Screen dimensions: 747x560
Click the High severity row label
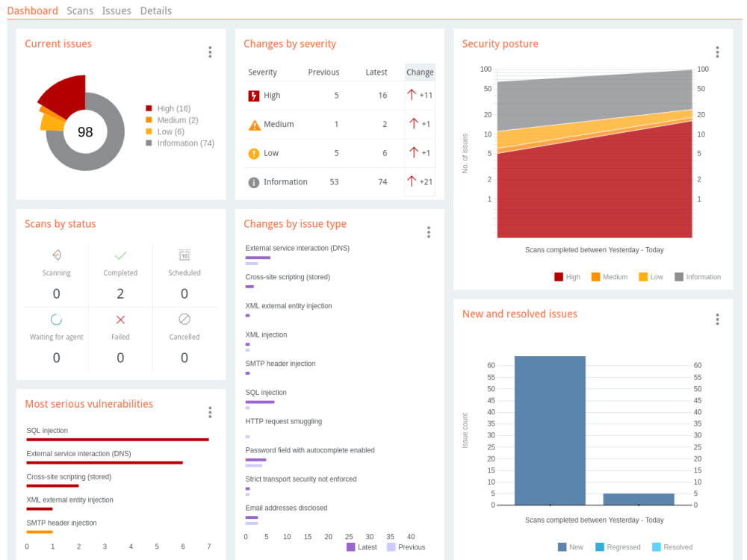click(272, 96)
